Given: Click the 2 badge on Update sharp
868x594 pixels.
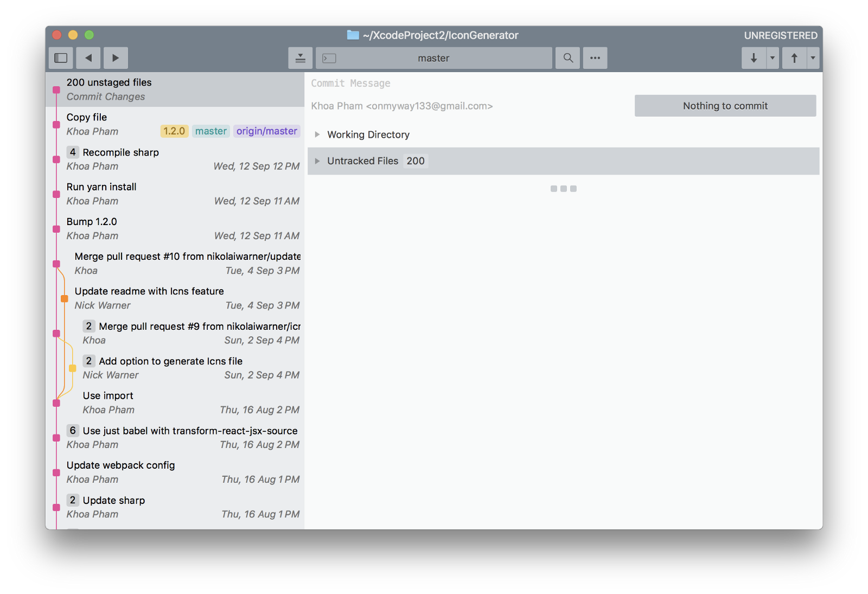Looking at the screenshot, I should click(73, 500).
